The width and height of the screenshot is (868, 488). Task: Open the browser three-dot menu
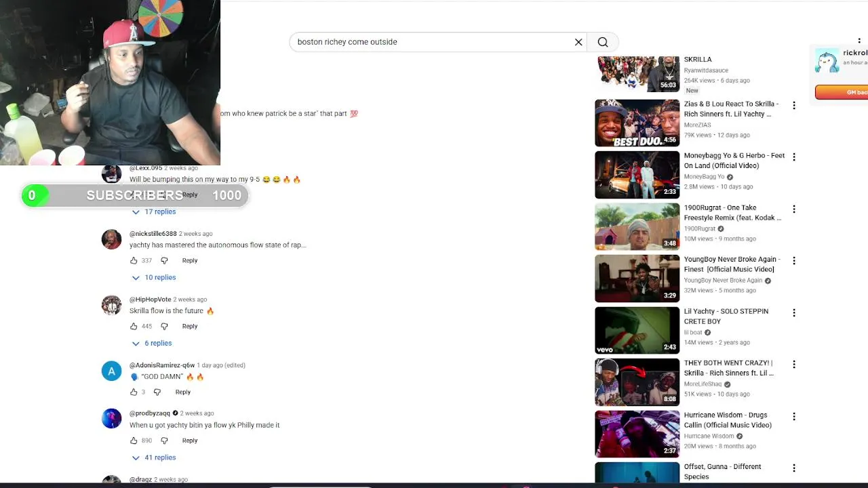859,41
